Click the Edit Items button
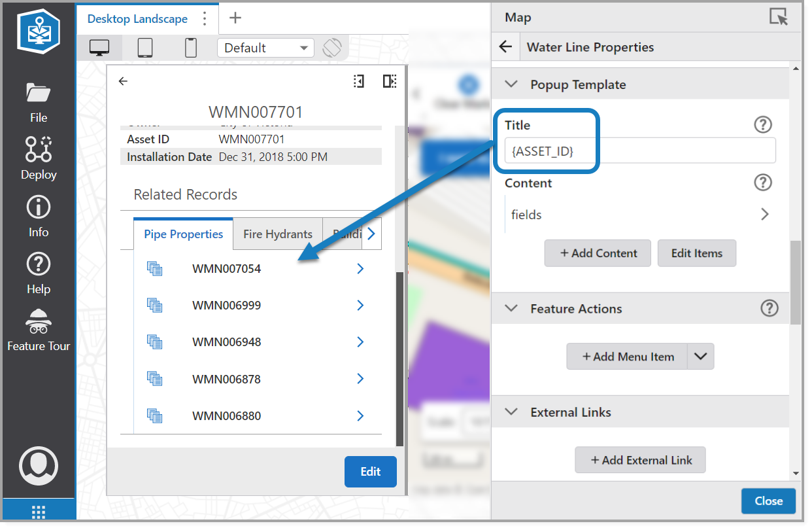Image resolution: width=812 pixels, height=530 pixels. (x=697, y=253)
